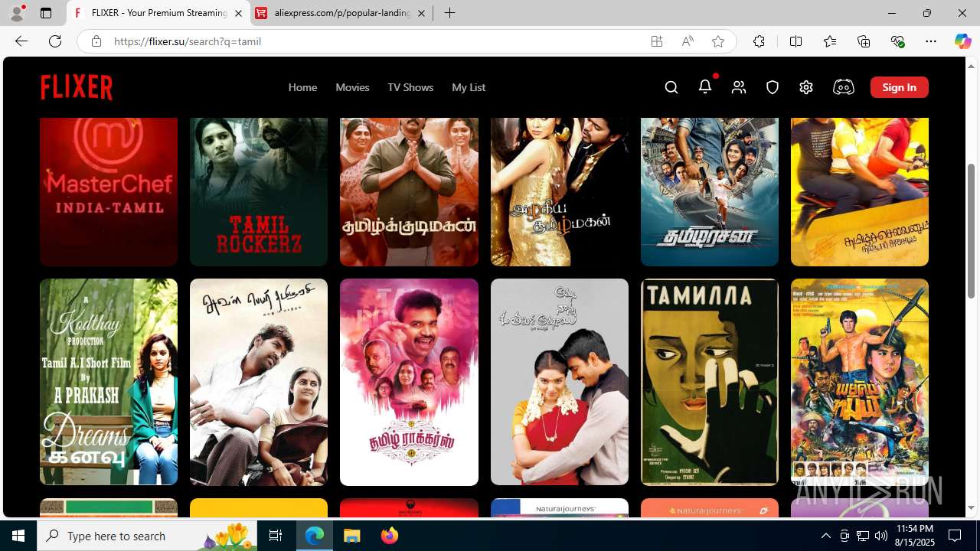Open poster with embracing couple in red sari
980x551 pixels.
point(560,382)
